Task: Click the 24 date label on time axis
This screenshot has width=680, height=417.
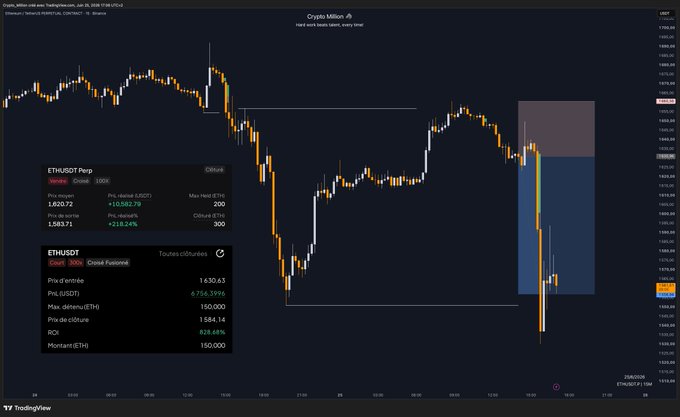Action: (35, 395)
